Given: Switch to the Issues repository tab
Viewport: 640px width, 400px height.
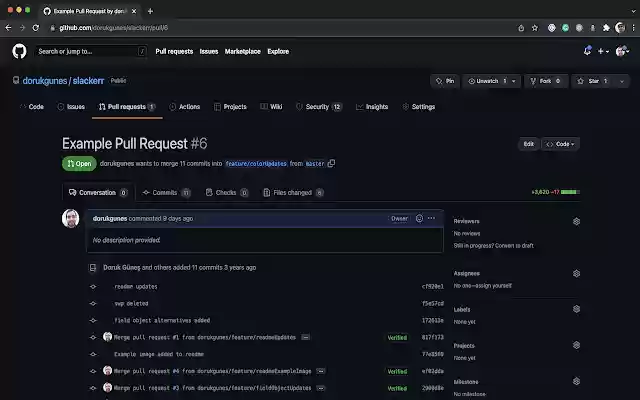Looking at the screenshot, I should point(71,107).
